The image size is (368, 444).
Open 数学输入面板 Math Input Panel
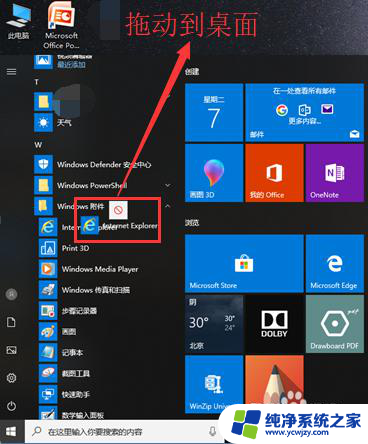click(71, 414)
